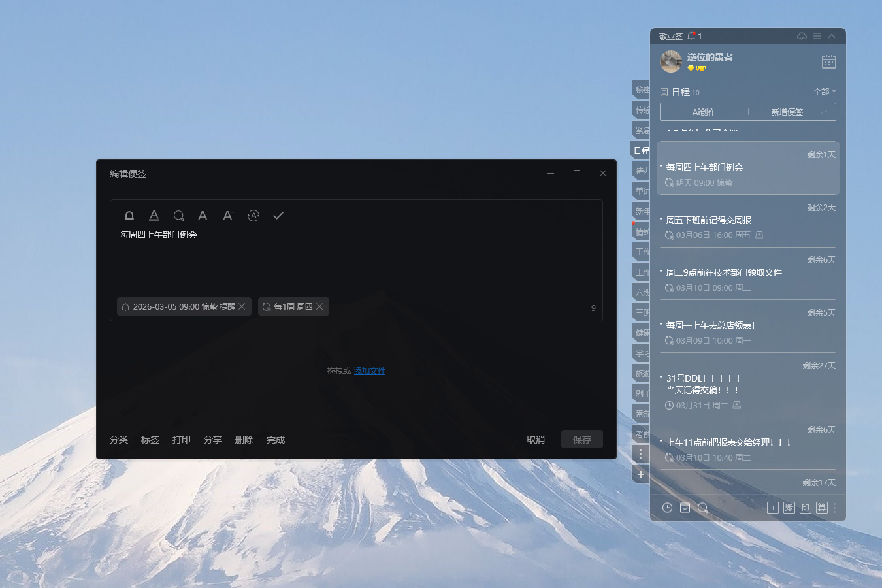Remove the 2026-03-05 09:00 reminder tag
This screenshot has width=882, height=588.
tap(242, 306)
